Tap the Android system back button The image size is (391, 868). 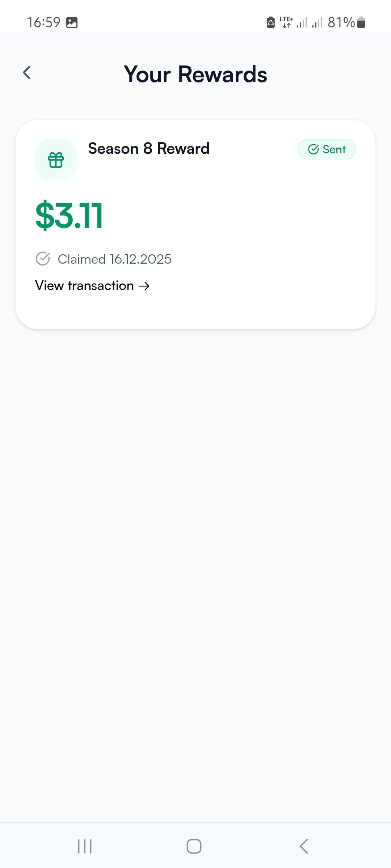[304, 846]
